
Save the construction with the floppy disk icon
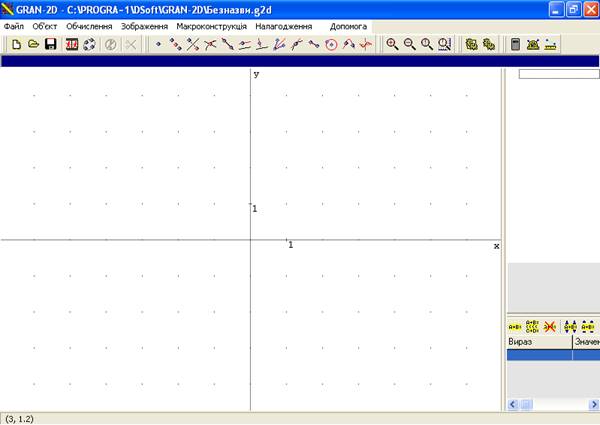[x=51, y=44]
